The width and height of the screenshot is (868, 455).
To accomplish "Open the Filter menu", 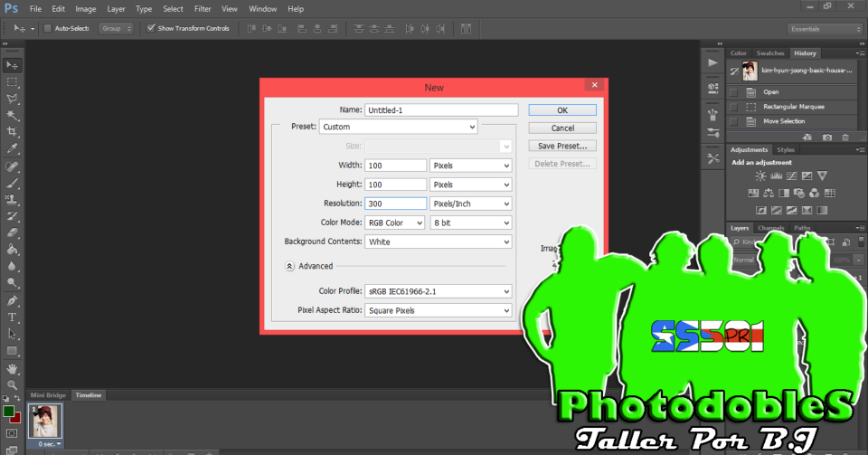I will (203, 9).
